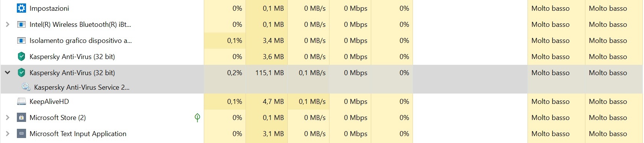
Task: Expand the Microsoft Text Input Application group
Action: tap(7, 134)
